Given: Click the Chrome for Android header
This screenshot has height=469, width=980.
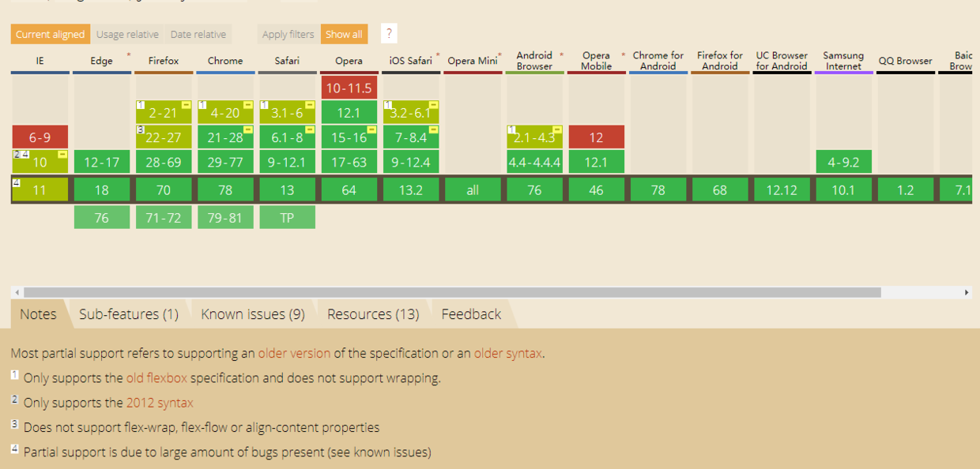Looking at the screenshot, I should point(658,61).
